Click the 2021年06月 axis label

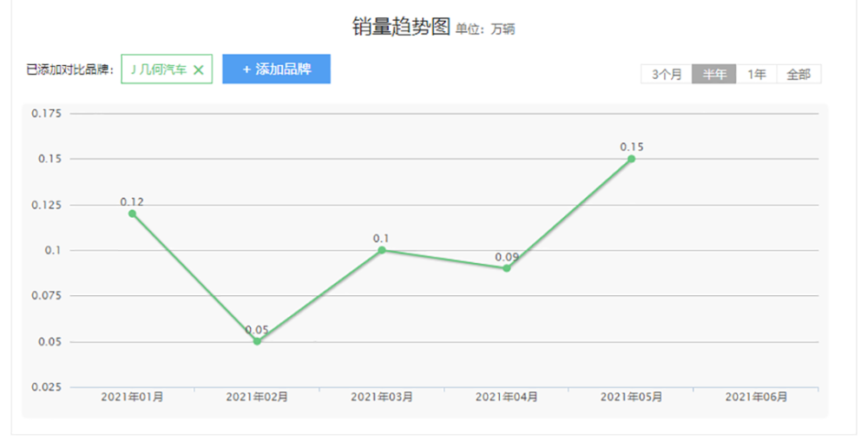756,397
